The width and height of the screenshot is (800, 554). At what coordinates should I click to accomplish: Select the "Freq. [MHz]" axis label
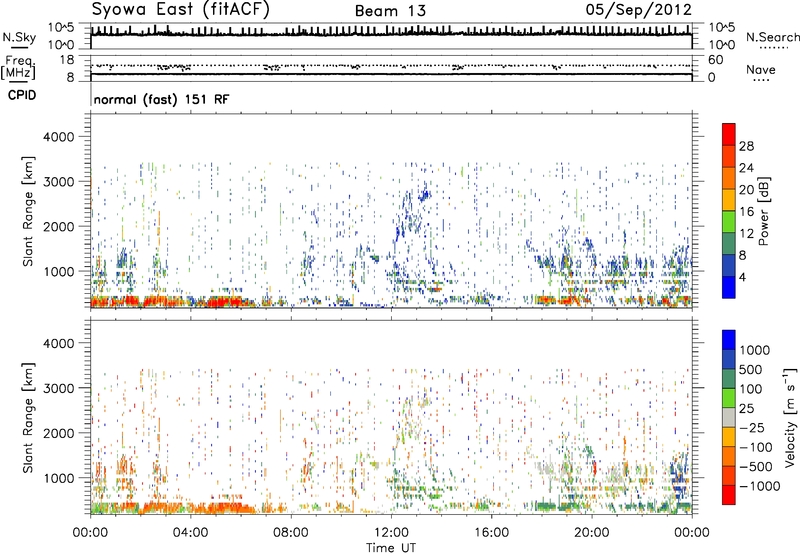pyautogui.click(x=18, y=68)
